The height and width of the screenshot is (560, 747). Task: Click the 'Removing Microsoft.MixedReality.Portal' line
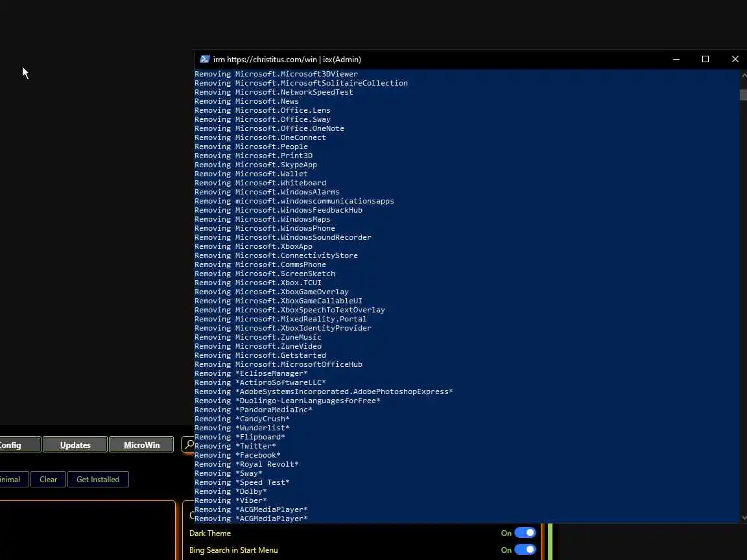tap(281, 319)
